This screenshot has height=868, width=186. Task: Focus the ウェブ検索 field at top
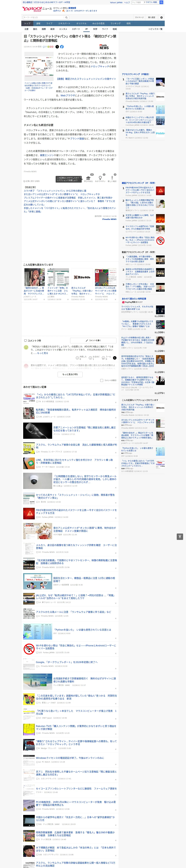click(x=137, y=2)
